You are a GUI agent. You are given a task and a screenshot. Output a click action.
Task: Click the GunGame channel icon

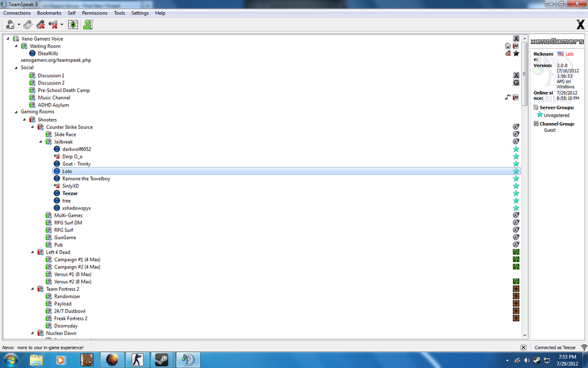click(48, 237)
